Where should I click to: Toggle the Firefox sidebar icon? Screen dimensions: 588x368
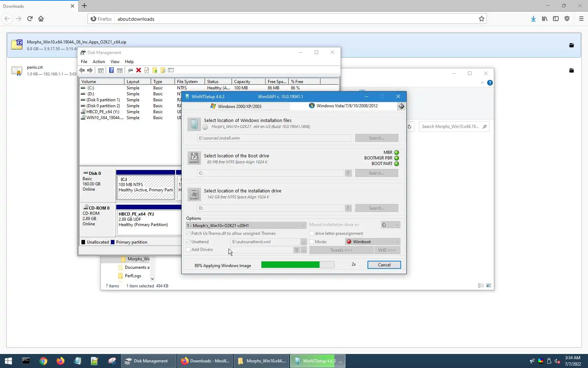[556, 19]
